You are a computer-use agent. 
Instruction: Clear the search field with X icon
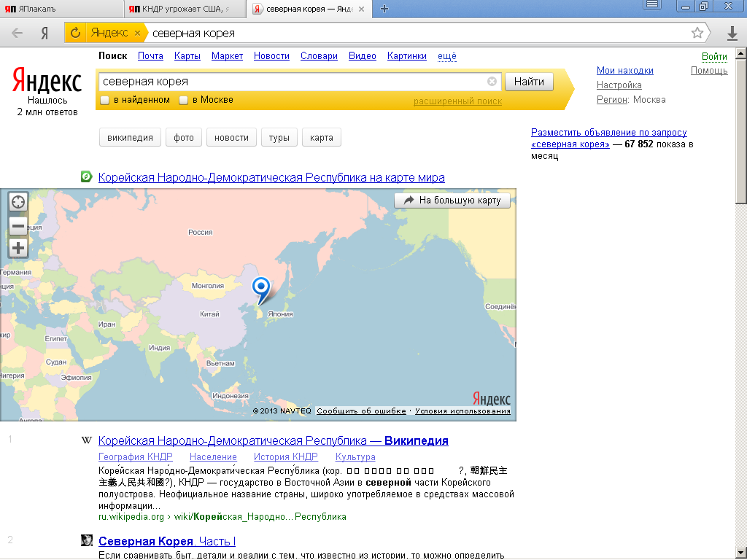pyautogui.click(x=492, y=82)
